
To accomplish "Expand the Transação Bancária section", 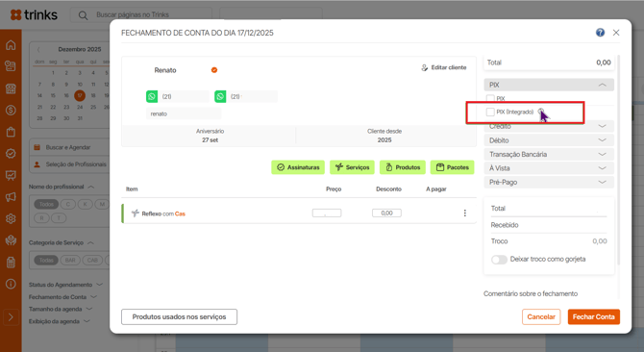I will [x=549, y=155].
